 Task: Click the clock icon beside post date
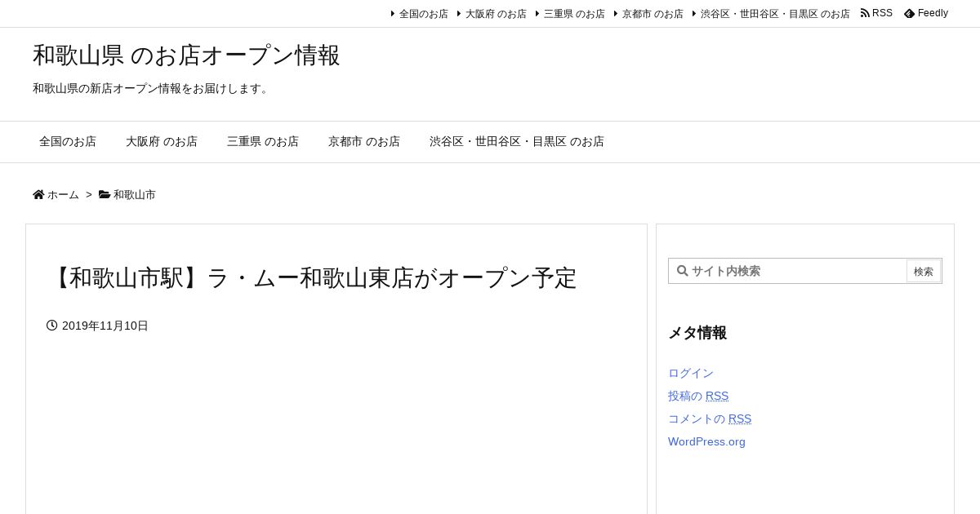(52, 326)
